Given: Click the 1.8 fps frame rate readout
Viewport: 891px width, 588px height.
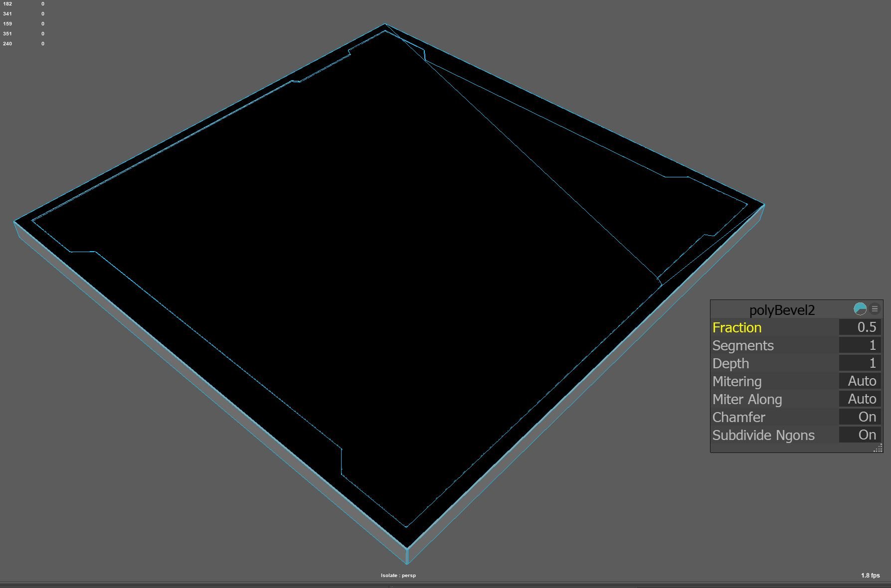Looking at the screenshot, I should [871, 576].
